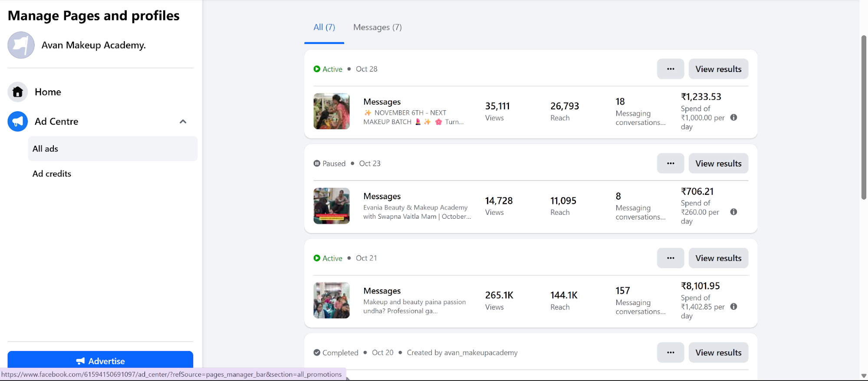Switch to the Messages (7) tab
The height and width of the screenshot is (381, 868).
click(x=378, y=27)
